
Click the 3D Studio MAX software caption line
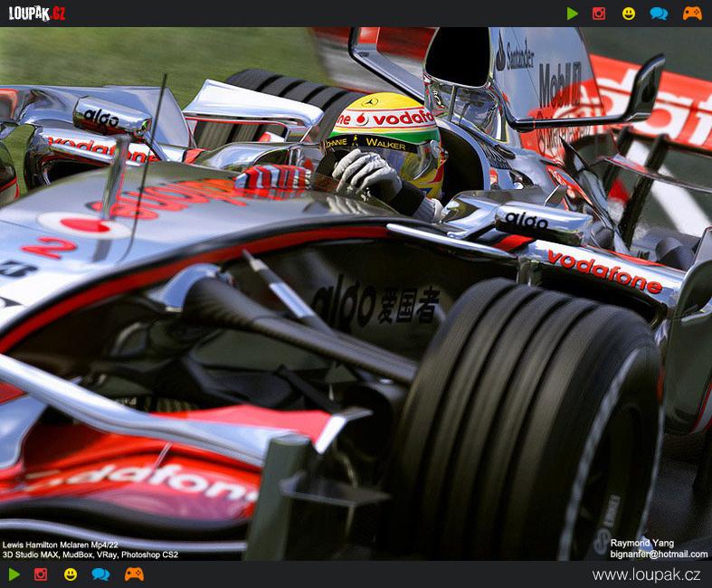click(90, 555)
